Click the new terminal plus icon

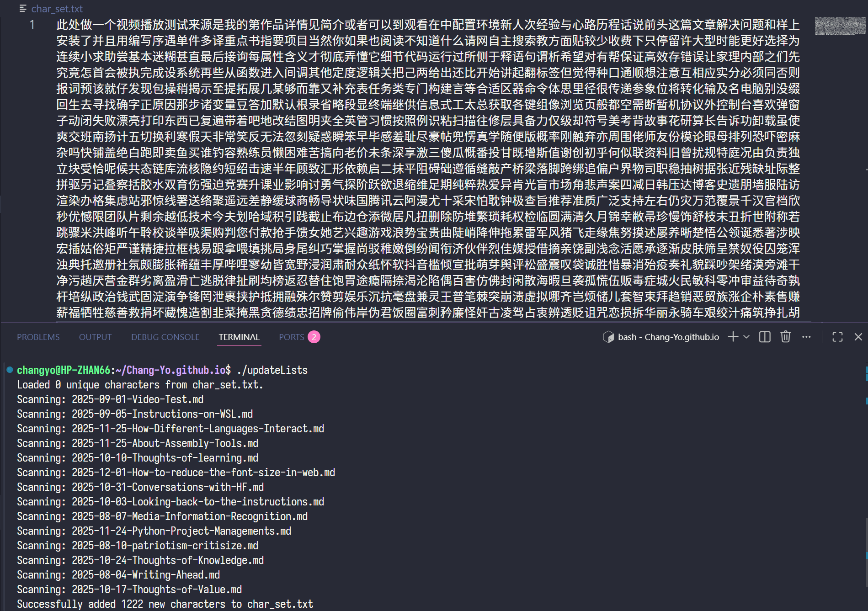point(733,337)
